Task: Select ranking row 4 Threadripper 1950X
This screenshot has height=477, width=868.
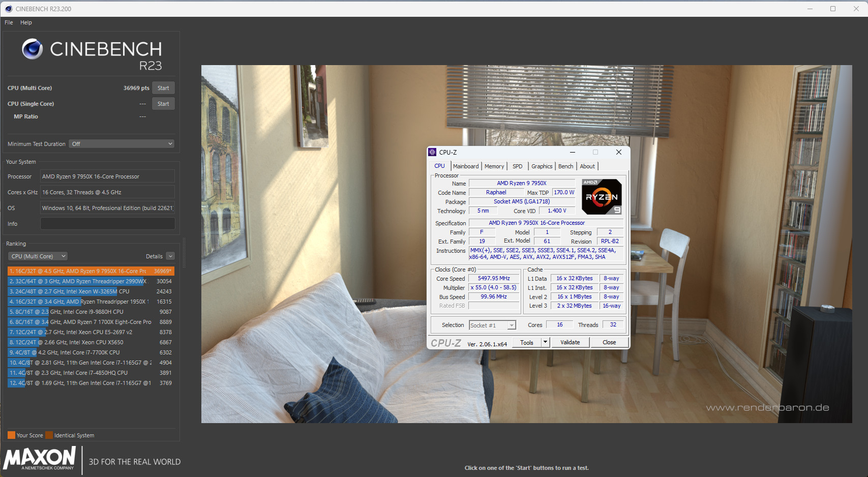Action: (x=91, y=302)
